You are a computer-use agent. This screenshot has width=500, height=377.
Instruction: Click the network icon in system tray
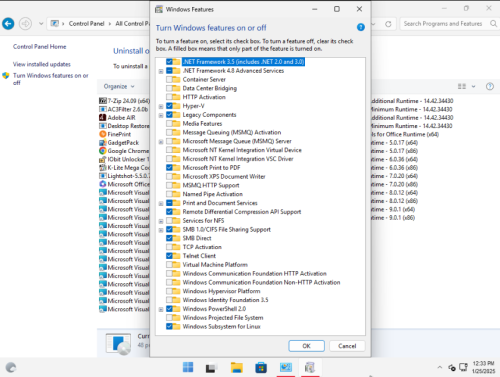(464, 367)
